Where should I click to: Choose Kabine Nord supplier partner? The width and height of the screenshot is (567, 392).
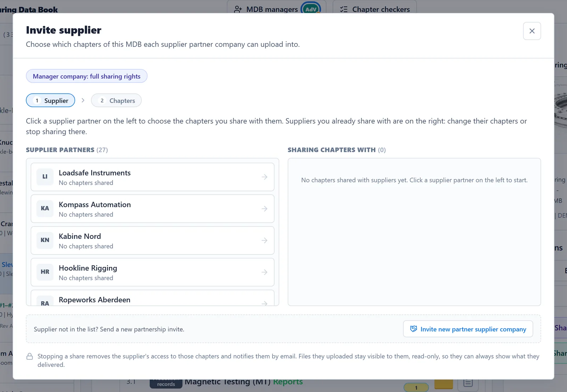coord(152,240)
